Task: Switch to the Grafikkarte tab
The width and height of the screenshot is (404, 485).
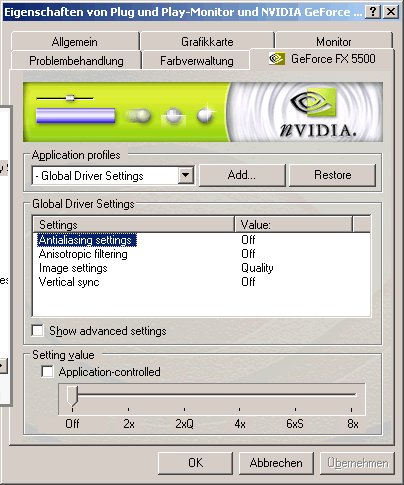Action: [207, 42]
